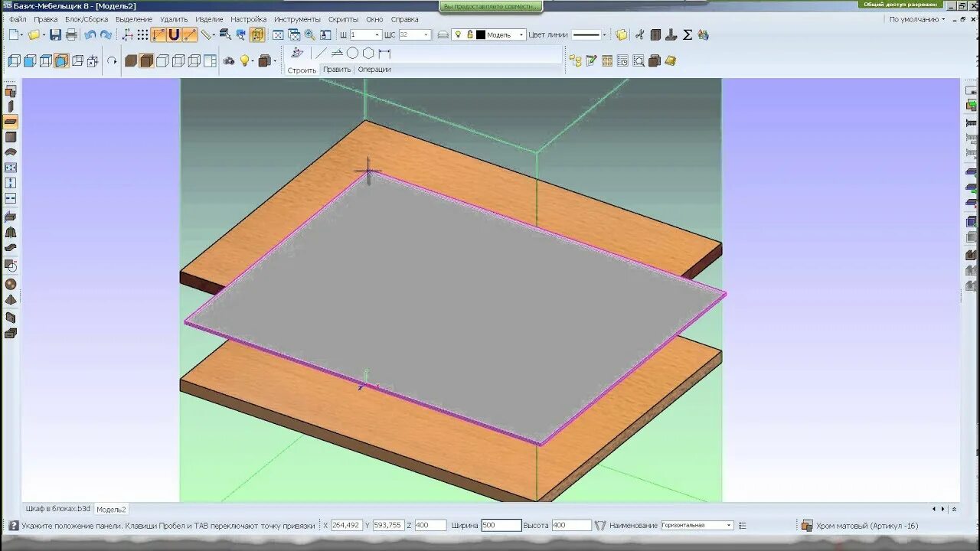The width and height of the screenshot is (980, 551).
Task: Click the rotate view arrow icon
Action: tap(112, 60)
